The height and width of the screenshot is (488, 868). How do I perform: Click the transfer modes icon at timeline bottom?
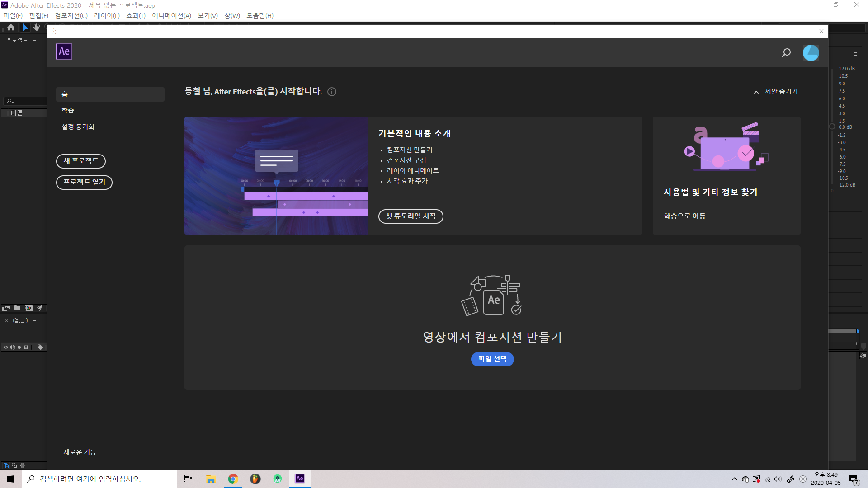click(x=14, y=465)
